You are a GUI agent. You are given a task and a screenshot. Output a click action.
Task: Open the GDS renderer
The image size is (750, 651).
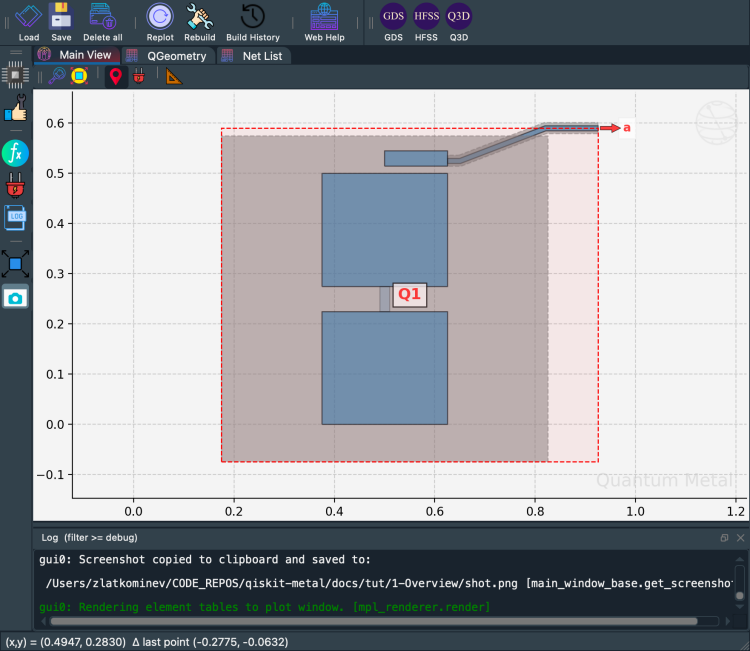393,17
